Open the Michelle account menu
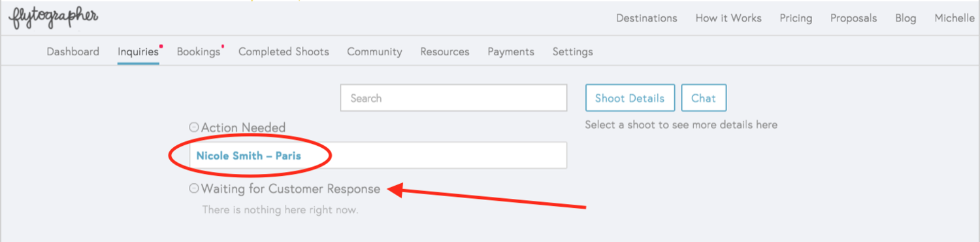Image resolution: width=980 pixels, height=242 pixels. (x=955, y=18)
